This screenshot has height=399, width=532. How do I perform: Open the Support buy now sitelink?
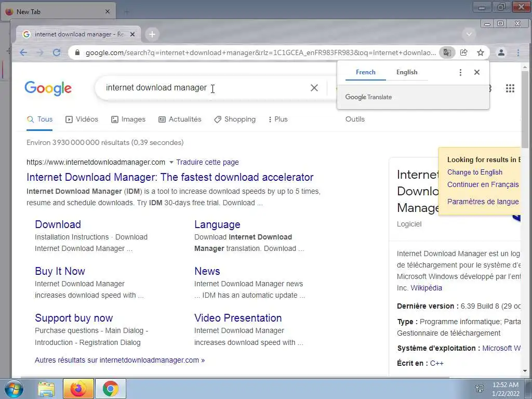[x=74, y=318]
